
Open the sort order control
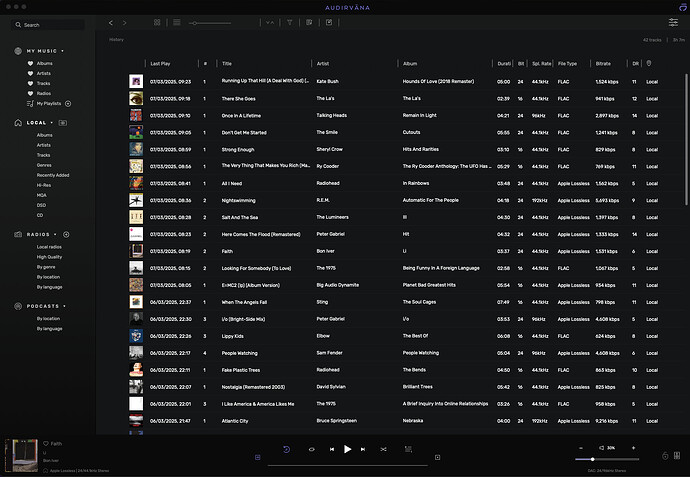pos(270,22)
